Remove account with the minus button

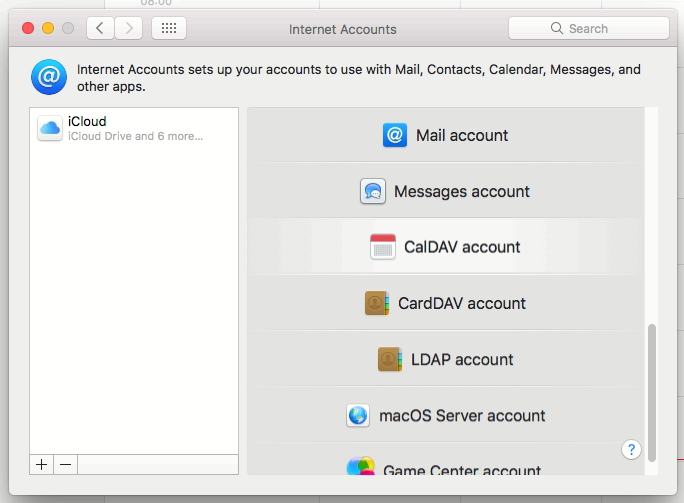tap(65, 465)
